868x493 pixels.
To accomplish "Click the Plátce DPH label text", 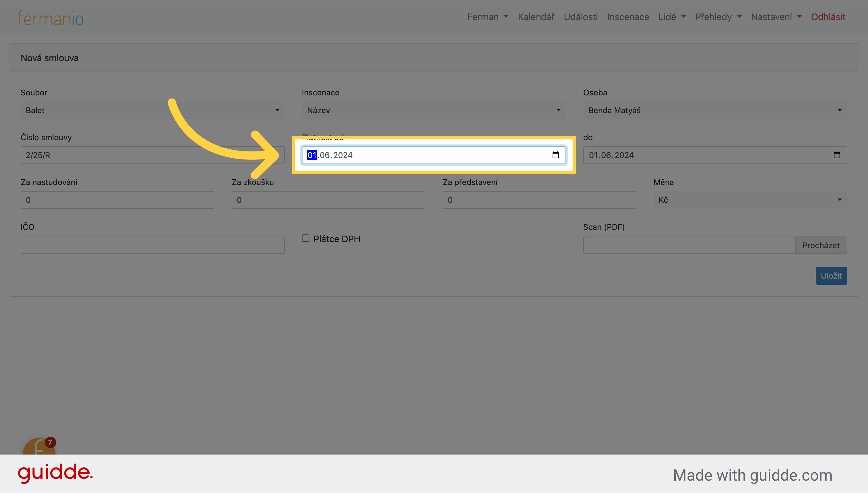I will [x=337, y=239].
